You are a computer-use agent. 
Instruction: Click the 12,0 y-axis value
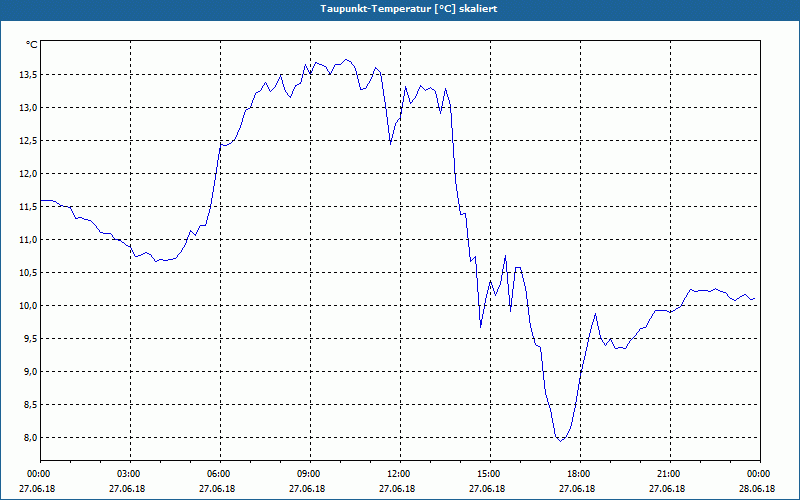click(28, 174)
